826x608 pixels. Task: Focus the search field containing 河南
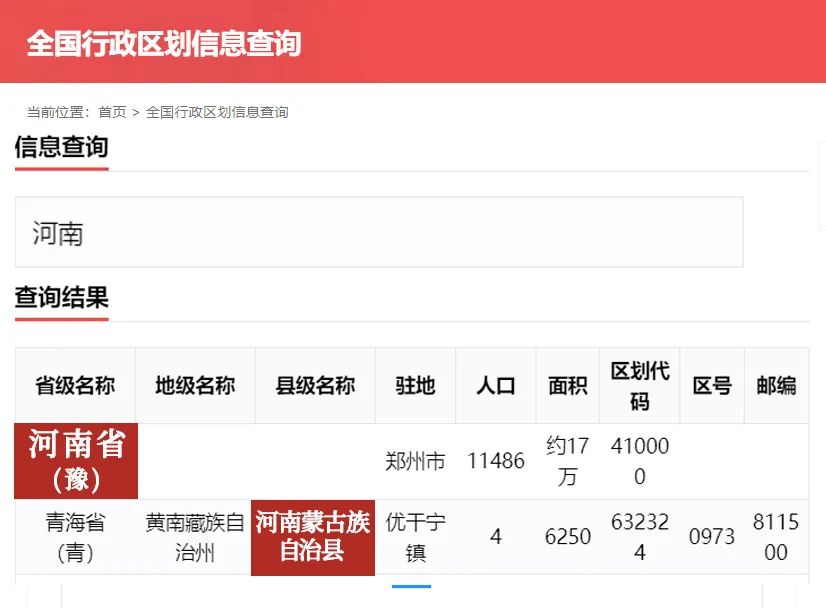[x=379, y=233]
